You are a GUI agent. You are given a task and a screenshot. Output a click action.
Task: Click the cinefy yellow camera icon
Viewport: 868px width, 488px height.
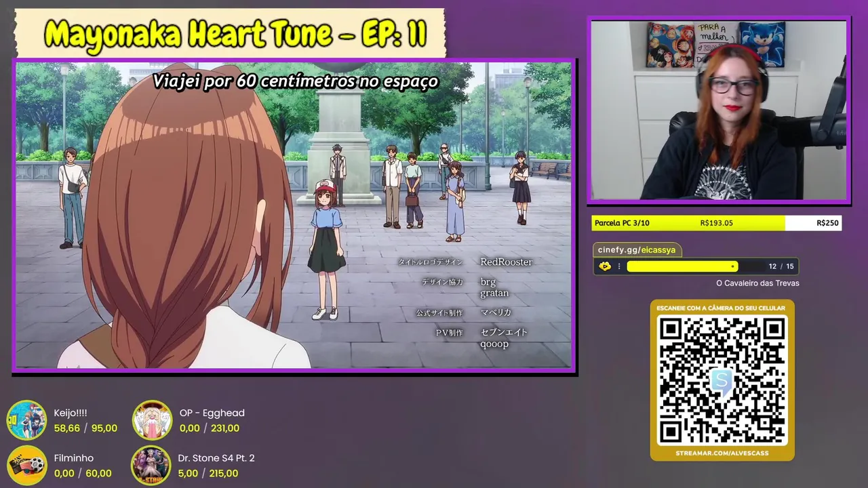[605, 266]
